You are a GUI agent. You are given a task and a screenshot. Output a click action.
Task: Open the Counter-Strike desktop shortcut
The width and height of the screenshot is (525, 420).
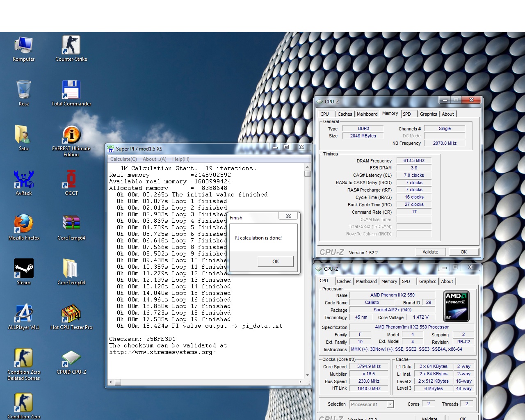pos(71,46)
